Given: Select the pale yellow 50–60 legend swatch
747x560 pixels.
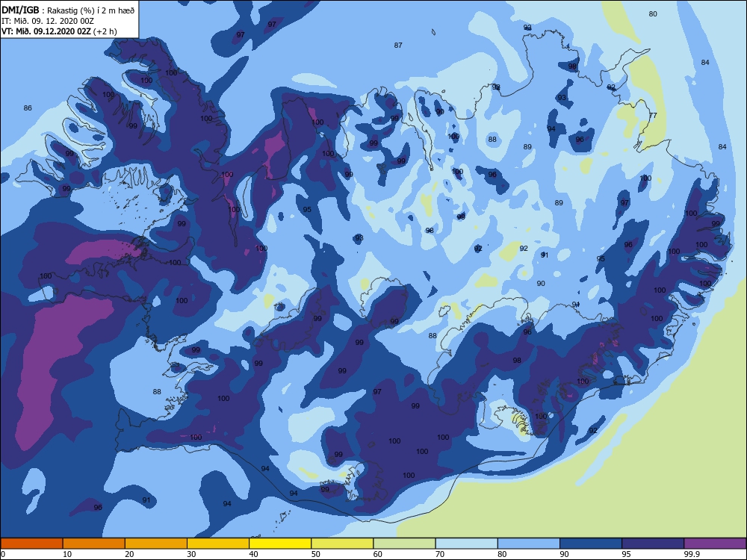Looking at the screenshot, I should [342, 544].
